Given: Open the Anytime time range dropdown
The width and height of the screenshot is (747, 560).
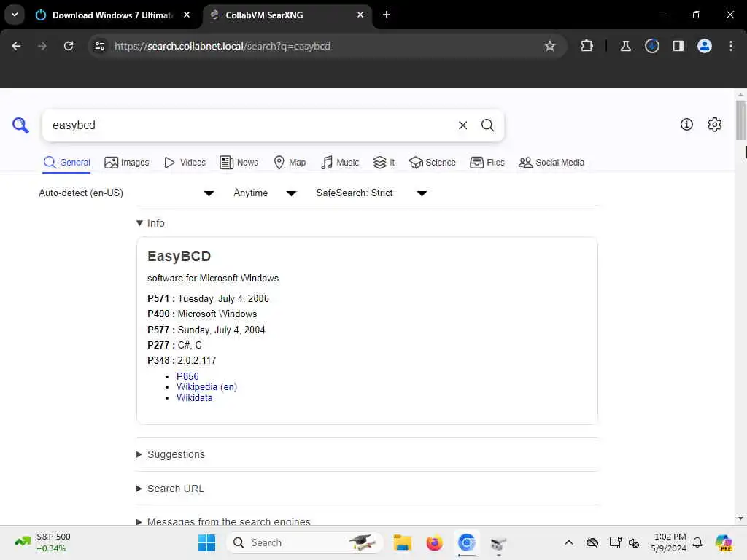Looking at the screenshot, I should (x=265, y=192).
